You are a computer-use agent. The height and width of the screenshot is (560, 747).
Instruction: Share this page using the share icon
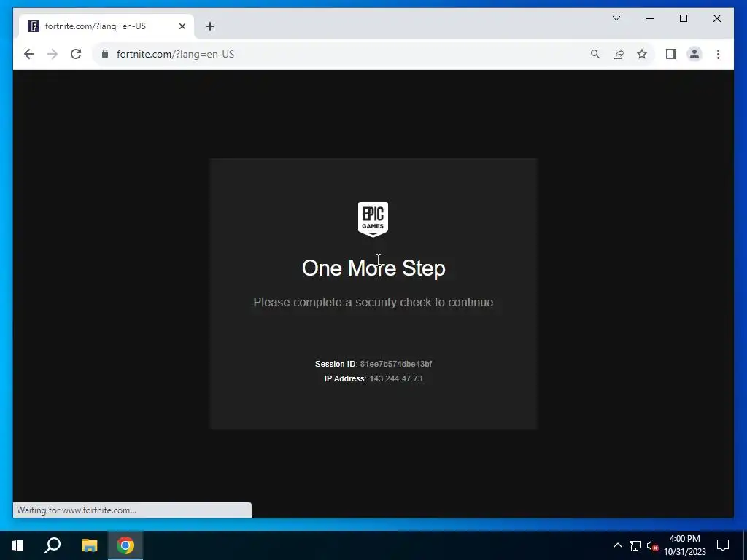619,54
